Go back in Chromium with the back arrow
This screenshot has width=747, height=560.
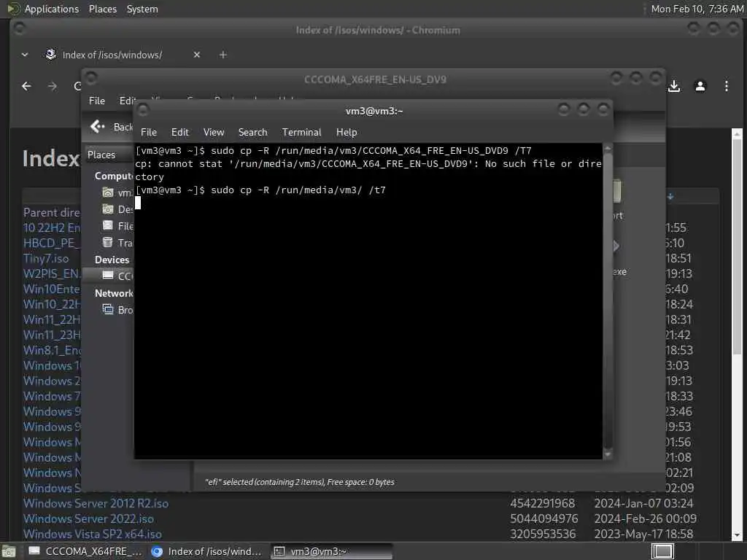[x=27, y=86]
